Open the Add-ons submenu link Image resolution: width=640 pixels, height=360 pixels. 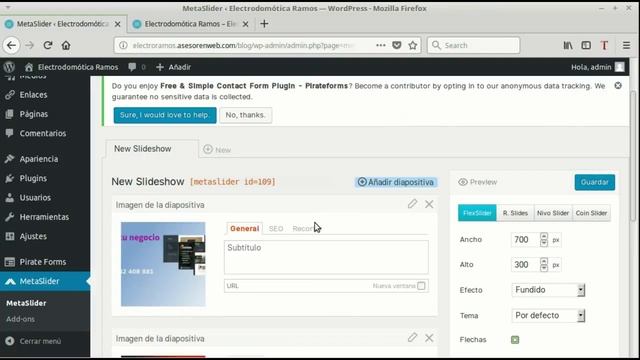(x=20, y=319)
